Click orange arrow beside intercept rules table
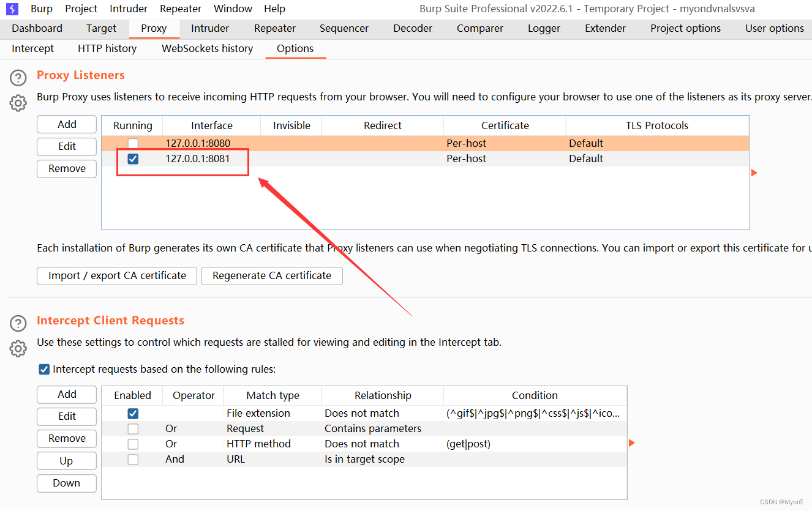Screen dimensions: 812x511 632,442
